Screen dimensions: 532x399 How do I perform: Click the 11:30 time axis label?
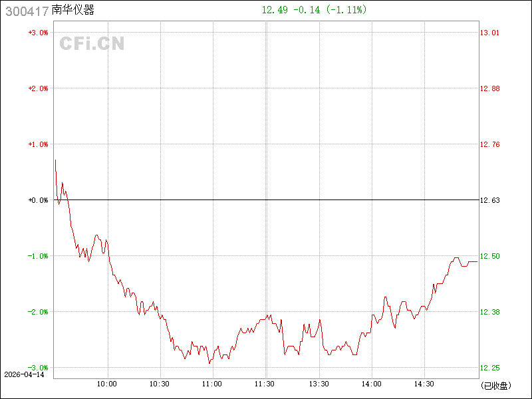(265, 384)
